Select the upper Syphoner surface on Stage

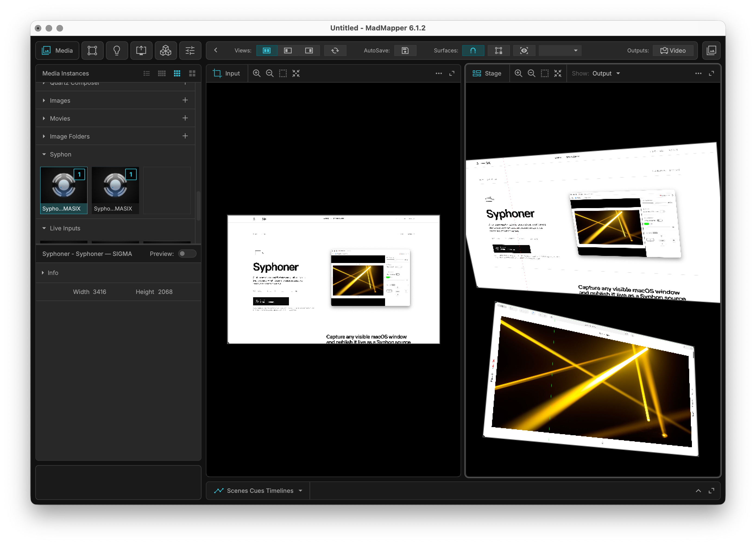(x=593, y=223)
